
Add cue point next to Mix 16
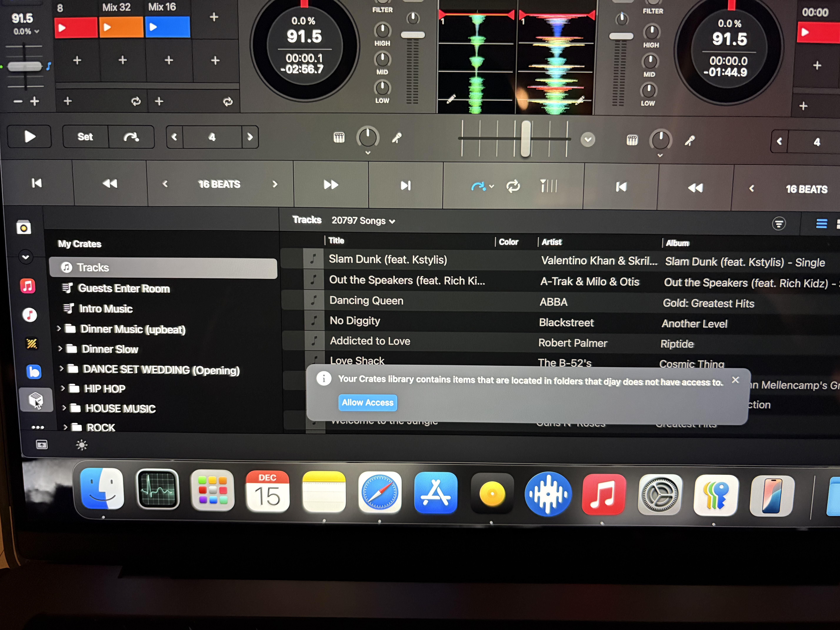[214, 17]
